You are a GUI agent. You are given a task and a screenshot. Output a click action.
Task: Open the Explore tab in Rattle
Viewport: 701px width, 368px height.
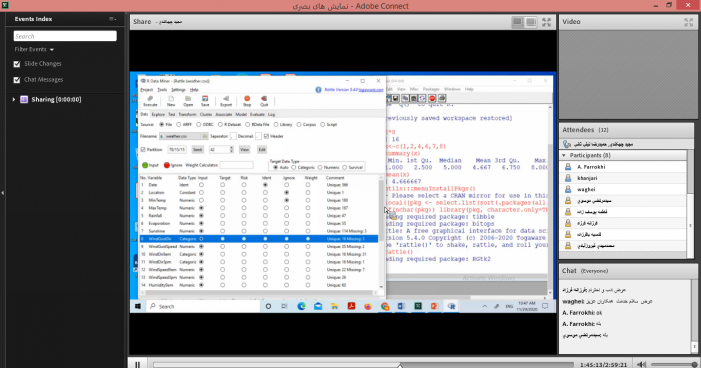point(158,114)
